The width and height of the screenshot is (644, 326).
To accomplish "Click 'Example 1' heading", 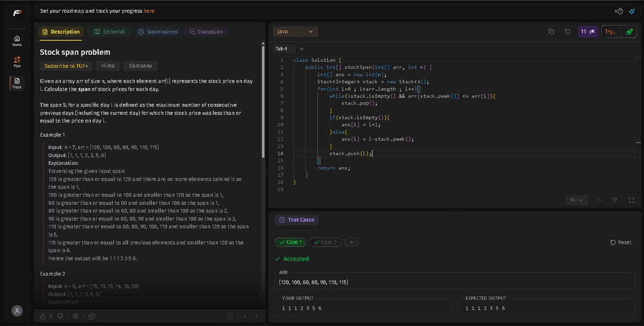I will [x=53, y=134].
